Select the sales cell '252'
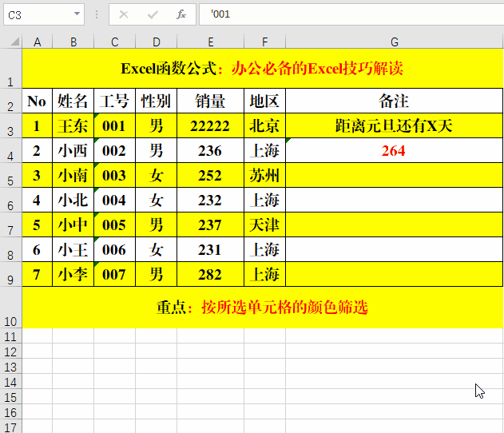Screen dimensions: 504x433 pyautogui.click(x=210, y=175)
